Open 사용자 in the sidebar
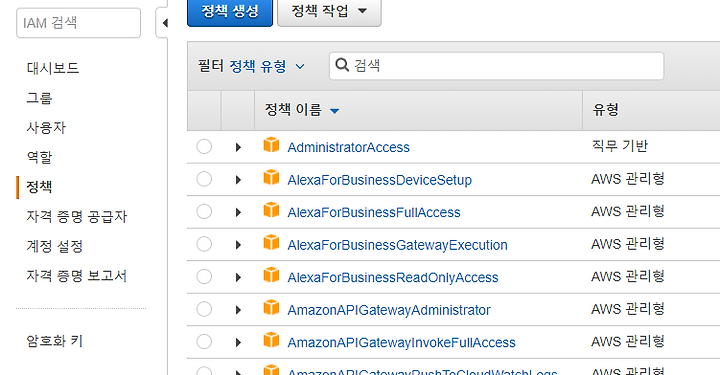The height and width of the screenshot is (375, 720). point(46,128)
